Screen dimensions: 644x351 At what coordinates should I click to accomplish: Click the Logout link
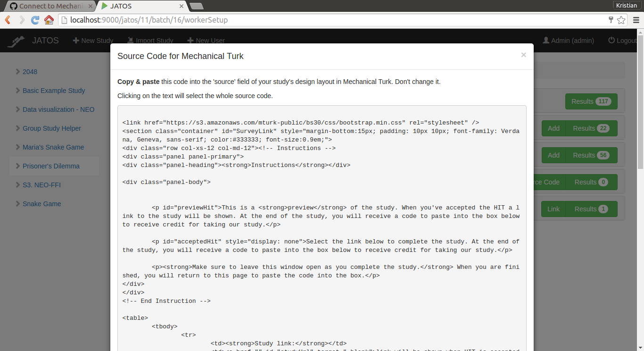pos(622,41)
